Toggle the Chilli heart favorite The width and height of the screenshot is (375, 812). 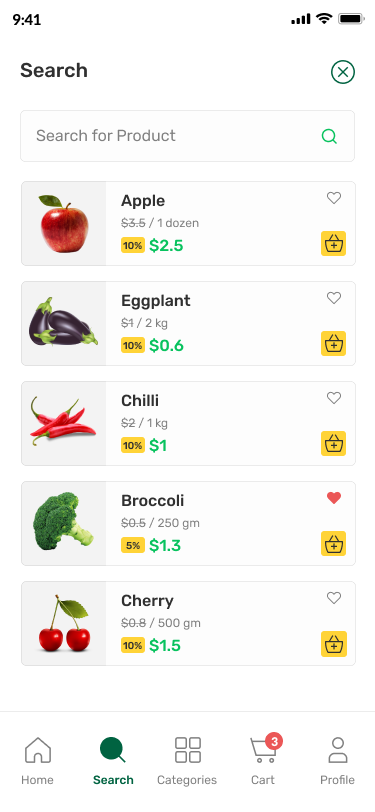pos(334,398)
